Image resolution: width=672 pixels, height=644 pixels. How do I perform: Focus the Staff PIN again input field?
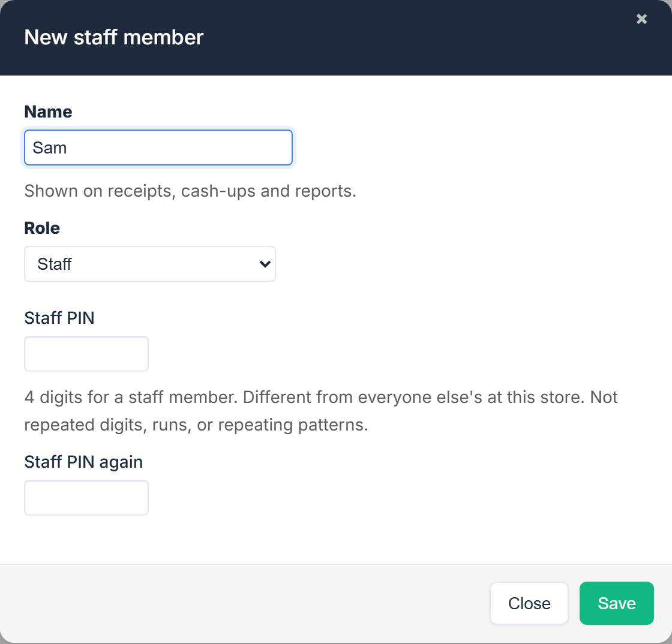click(86, 498)
